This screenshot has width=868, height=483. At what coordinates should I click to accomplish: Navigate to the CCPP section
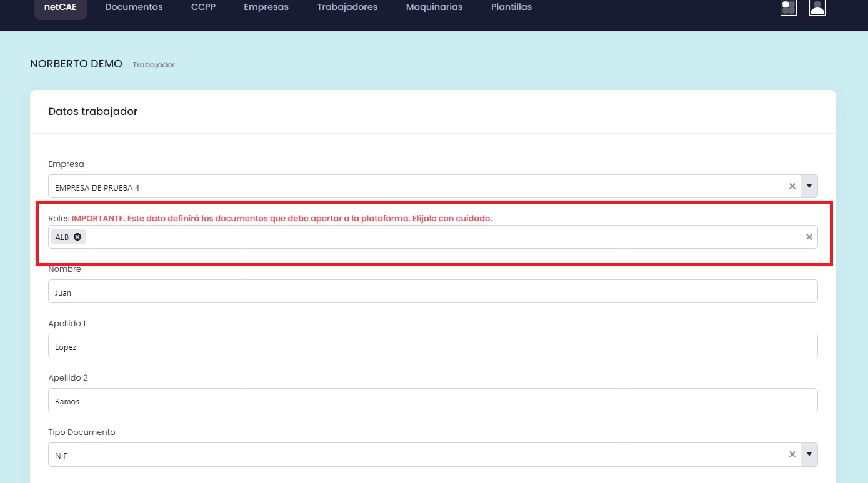(x=203, y=7)
